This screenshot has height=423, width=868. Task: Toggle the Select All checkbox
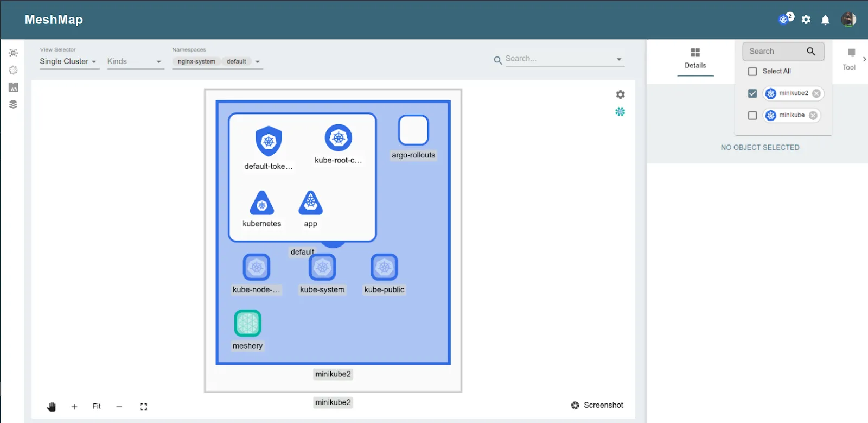pyautogui.click(x=752, y=71)
